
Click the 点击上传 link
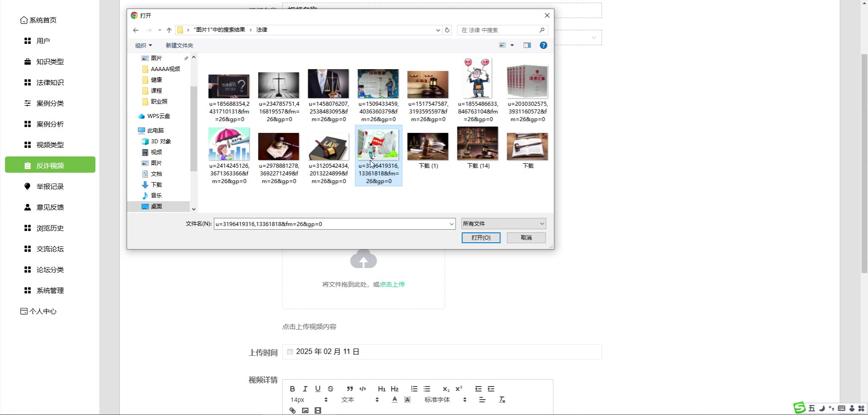pos(392,284)
